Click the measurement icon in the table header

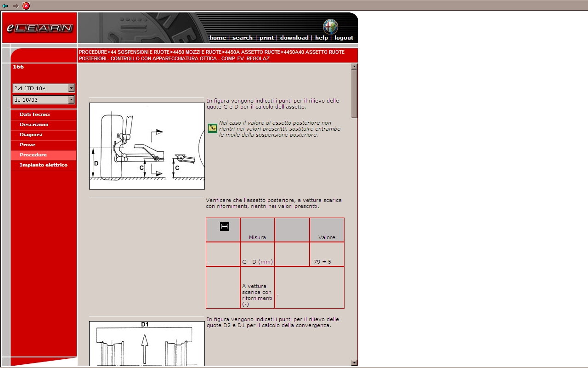(x=224, y=226)
